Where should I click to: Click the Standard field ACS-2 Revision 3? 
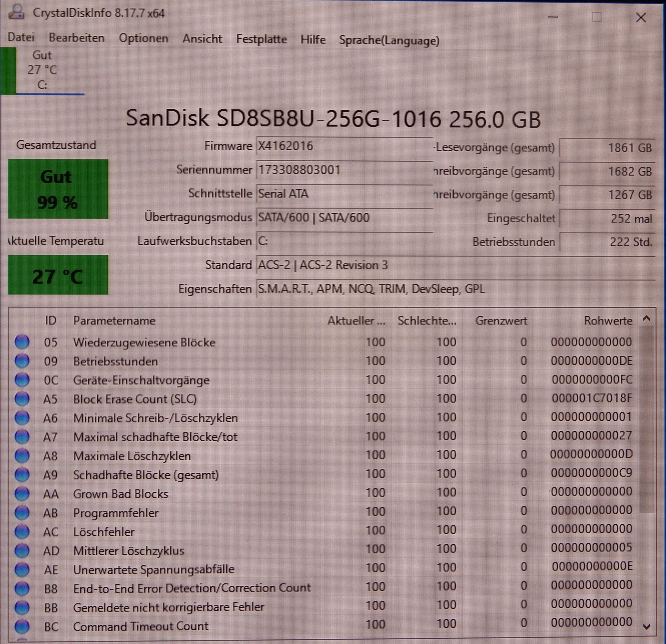[455, 265]
